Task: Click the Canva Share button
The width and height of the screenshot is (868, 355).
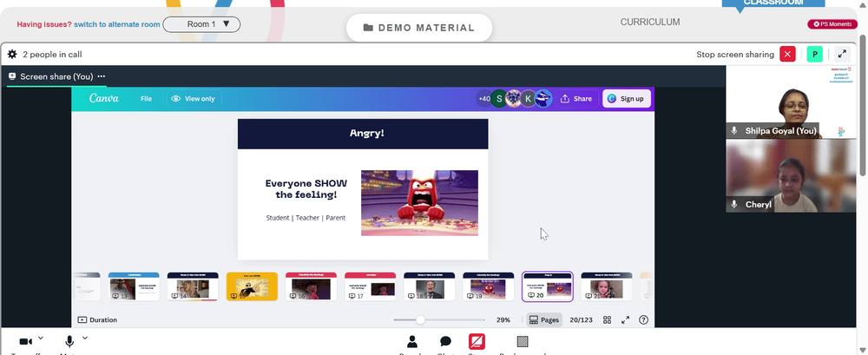Action: (576, 99)
